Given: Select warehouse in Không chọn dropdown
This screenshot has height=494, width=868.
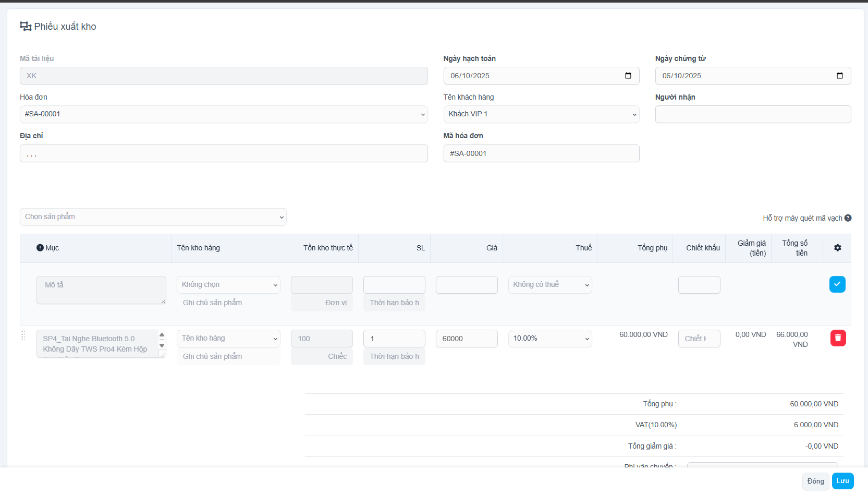Looking at the screenshot, I should 228,285.
